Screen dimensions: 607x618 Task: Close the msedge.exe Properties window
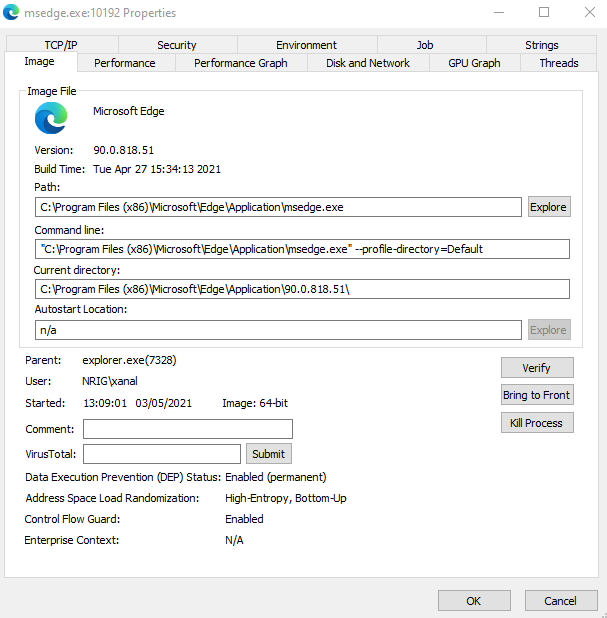(x=590, y=12)
